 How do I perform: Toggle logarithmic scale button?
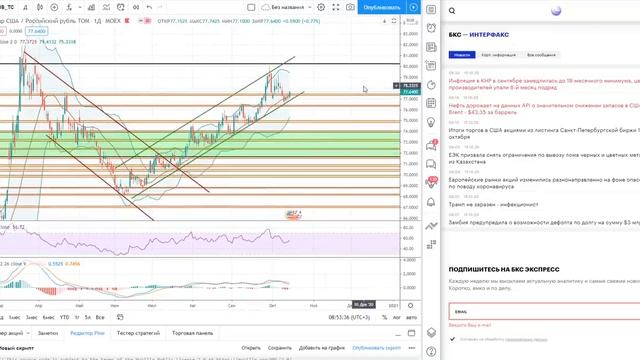pyautogui.click(x=396, y=317)
